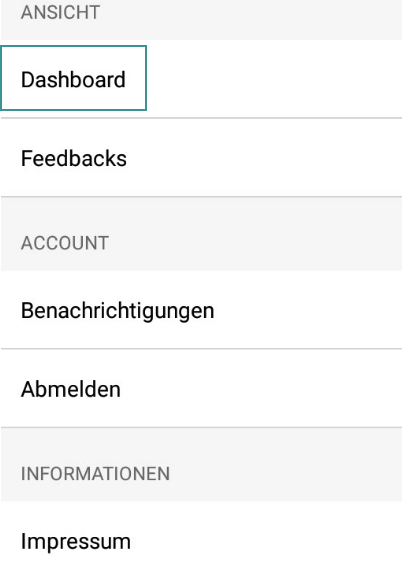Click the ACCOUNT section header
Image resolution: width=402 pixels, height=566 pixels.
tap(65, 243)
